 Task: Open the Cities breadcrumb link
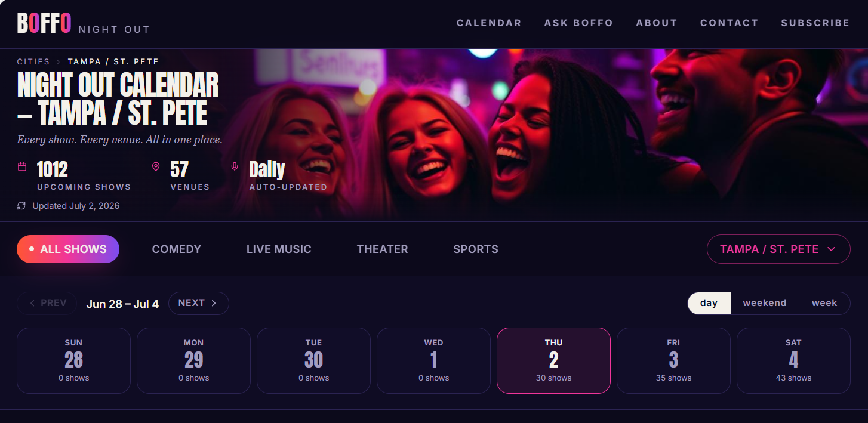[x=33, y=61]
